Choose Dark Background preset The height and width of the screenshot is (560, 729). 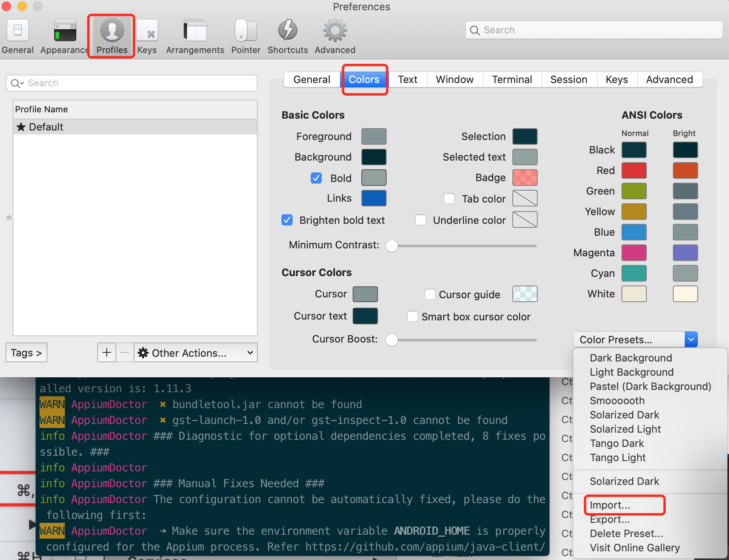[x=650, y=358]
